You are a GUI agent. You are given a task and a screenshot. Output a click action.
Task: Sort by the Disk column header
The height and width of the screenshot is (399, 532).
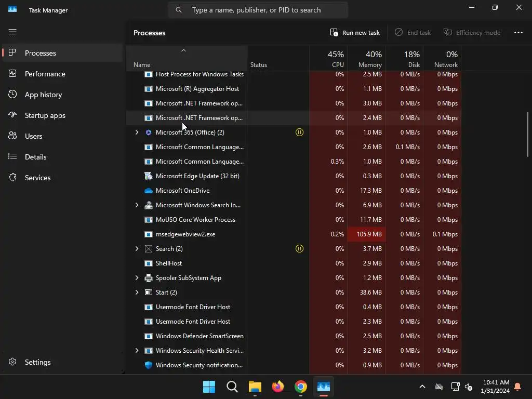click(404, 58)
